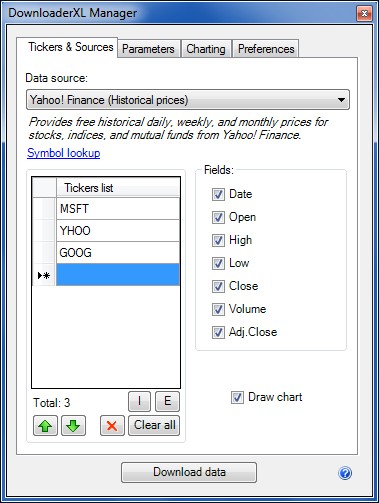Click Clear all button

tap(154, 426)
